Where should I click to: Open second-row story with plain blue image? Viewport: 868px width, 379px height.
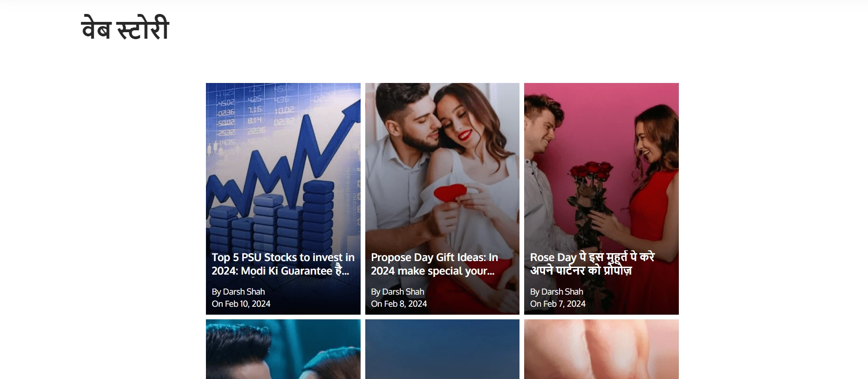(442, 349)
